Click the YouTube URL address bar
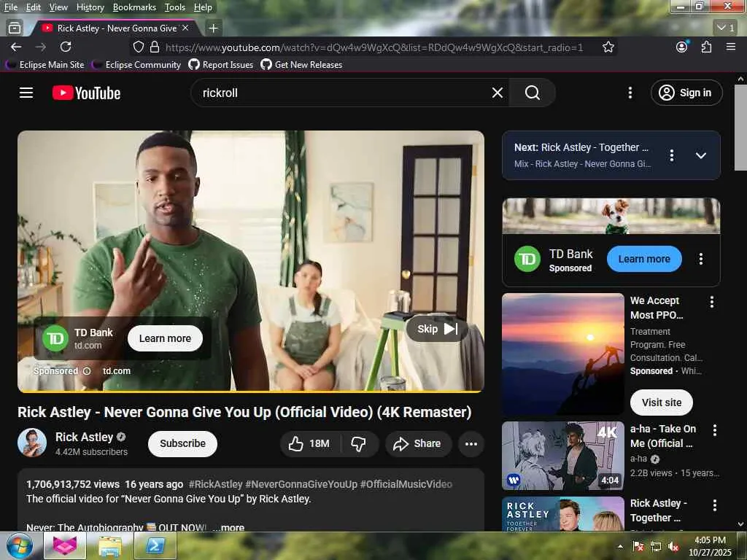747x560 pixels. click(x=374, y=47)
